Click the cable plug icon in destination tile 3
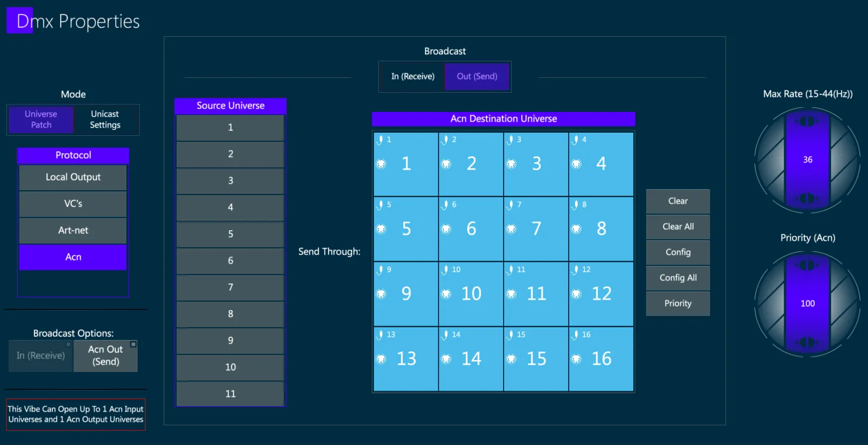The image size is (868, 445). (510, 140)
